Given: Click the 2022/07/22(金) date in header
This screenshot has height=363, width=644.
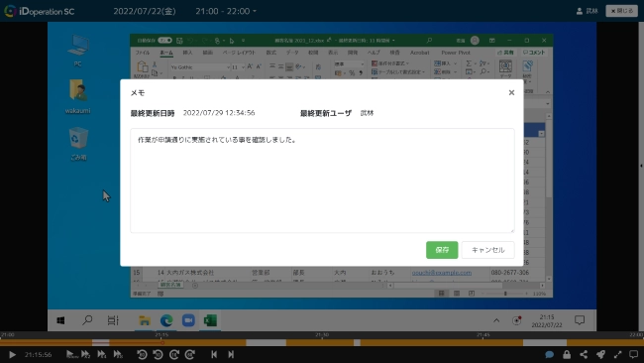Looking at the screenshot, I should (145, 11).
